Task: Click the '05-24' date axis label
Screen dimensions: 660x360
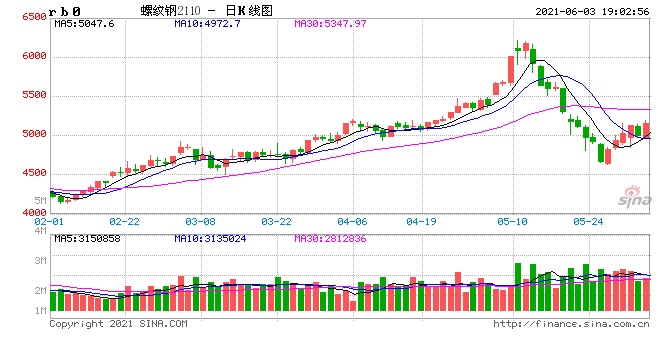Action: click(588, 221)
